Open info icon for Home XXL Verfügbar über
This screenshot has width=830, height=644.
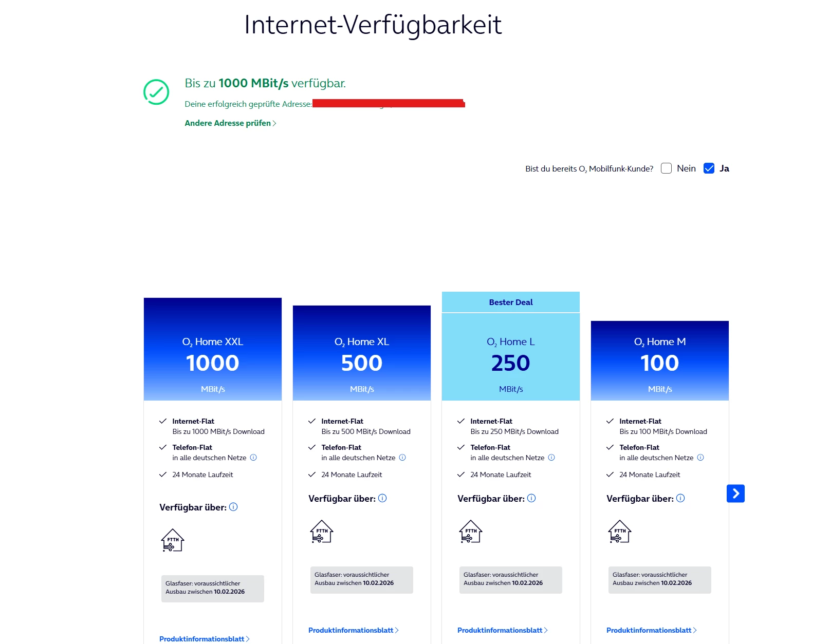[x=233, y=507]
